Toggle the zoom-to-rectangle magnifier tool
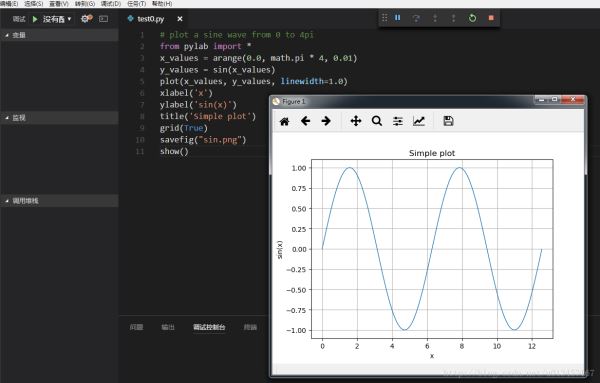This screenshot has width=600, height=383. [377, 121]
